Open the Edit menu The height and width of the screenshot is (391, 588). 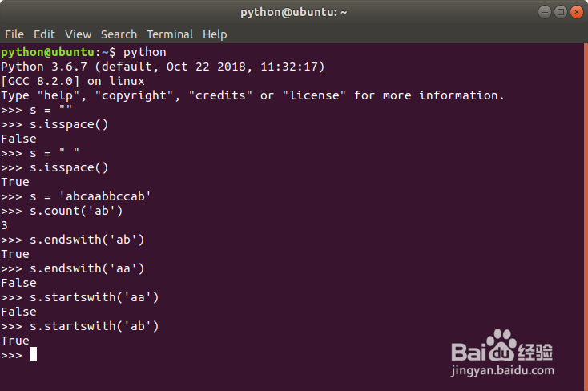(44, 34)
